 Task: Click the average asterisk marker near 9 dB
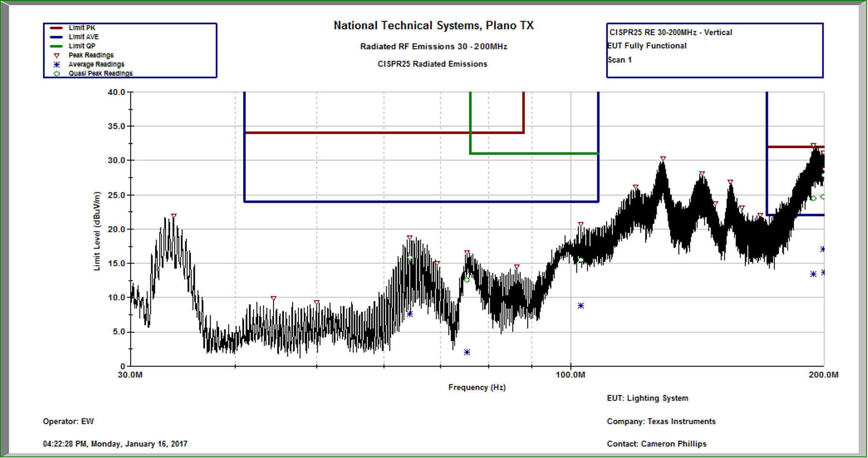pyautogui.click(x=581, y=306)
